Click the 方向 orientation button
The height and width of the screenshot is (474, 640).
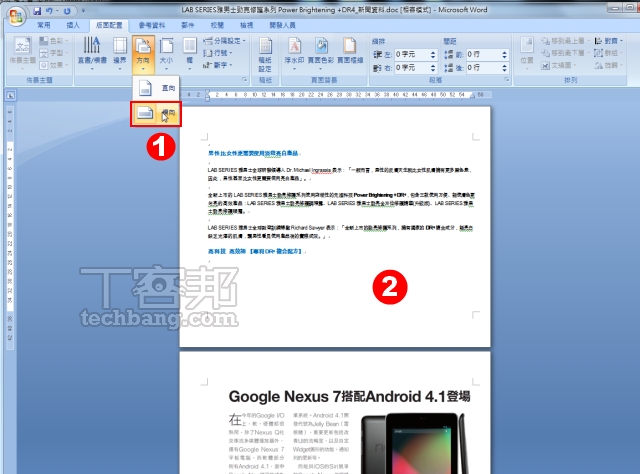pyautogui.click(x=143, y=54)
